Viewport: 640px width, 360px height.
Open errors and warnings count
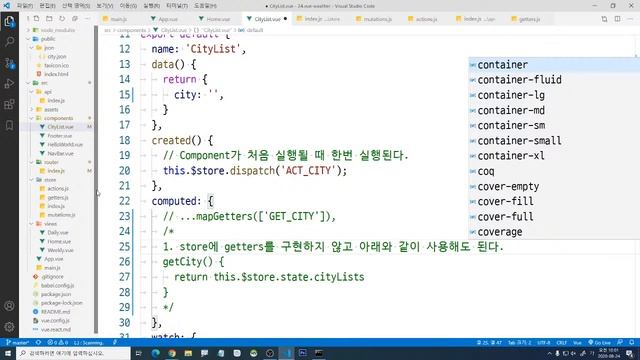(58, 342)
